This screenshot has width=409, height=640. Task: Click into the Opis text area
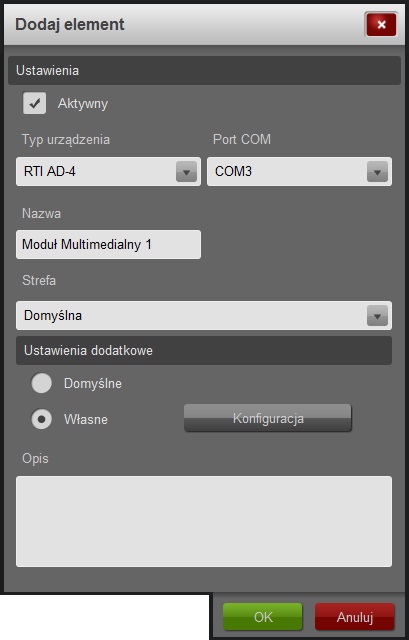[x=204, y=521]
